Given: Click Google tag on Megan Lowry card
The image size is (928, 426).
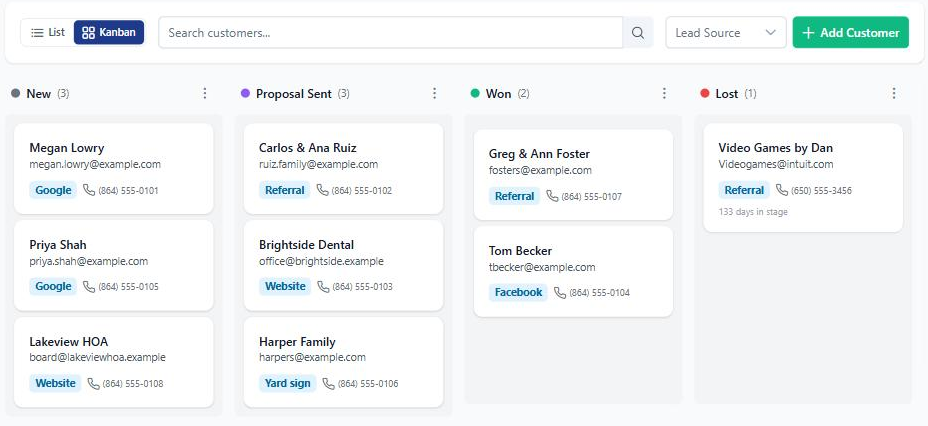Looking at the screenshot, I should click(x=53, y=190).
